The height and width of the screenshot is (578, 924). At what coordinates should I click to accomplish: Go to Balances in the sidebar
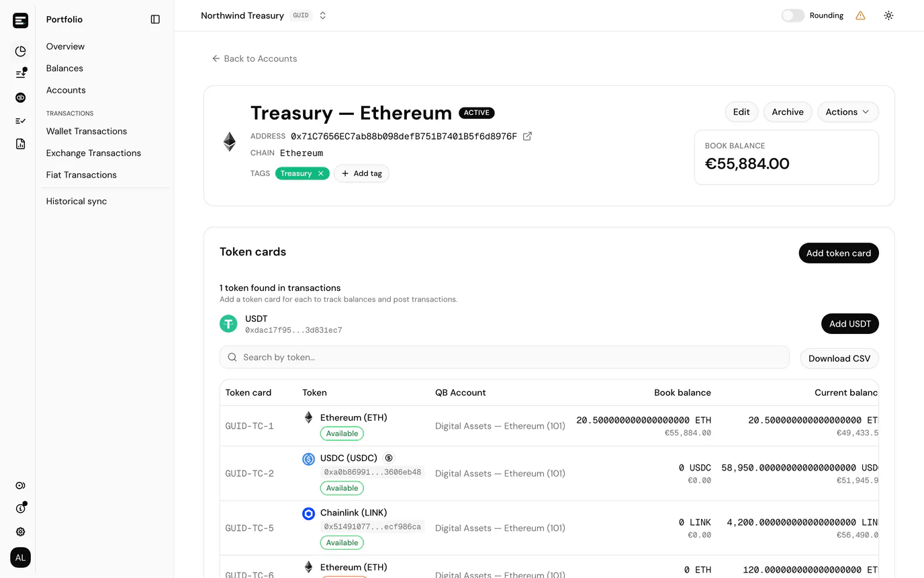[64, 69]
